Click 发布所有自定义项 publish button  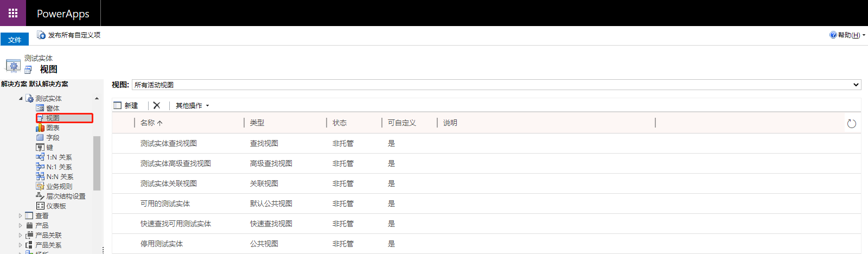click(69, 35)
